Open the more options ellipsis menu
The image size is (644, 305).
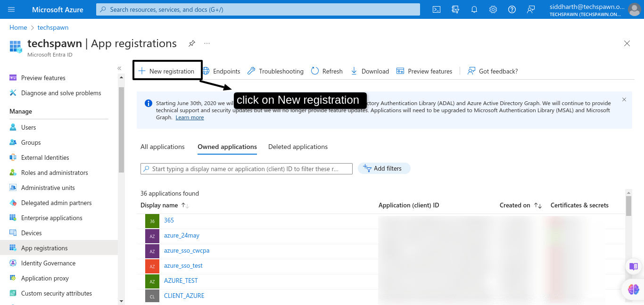(206, 43)
